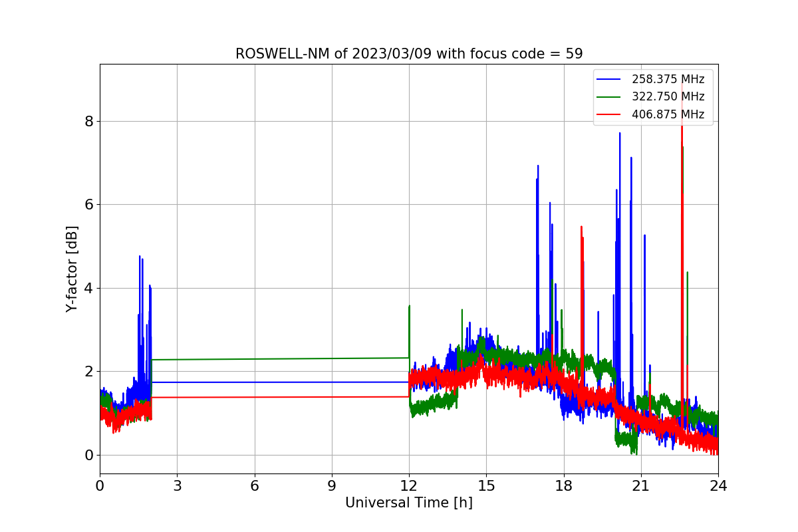Click the red line sample in legend
The image size is (798, 532).
point(608,114)
